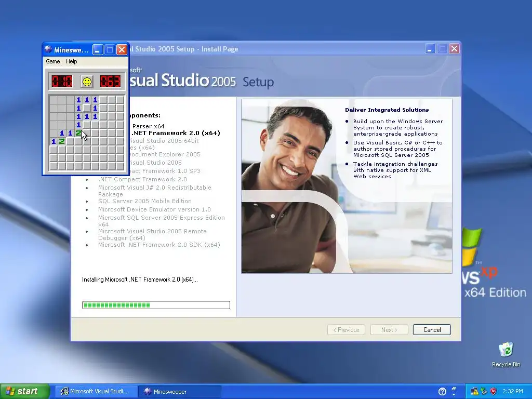532x399 pixels.
Task: Select 'Microsoft SQL Server 2005 Express Edition x64' item
Action: [x=162, y=221]
